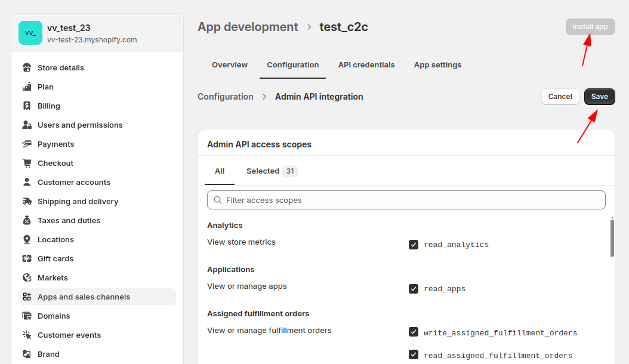Open Customer events settings
Viewport: 629px width, 364px height.
tap(97, 335)
